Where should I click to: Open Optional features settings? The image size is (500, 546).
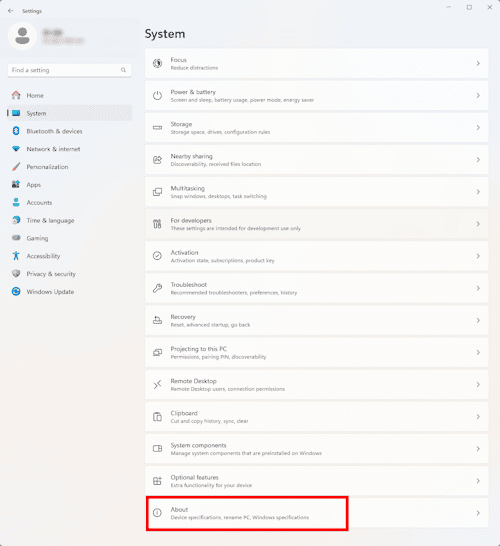tap(317, 481)
